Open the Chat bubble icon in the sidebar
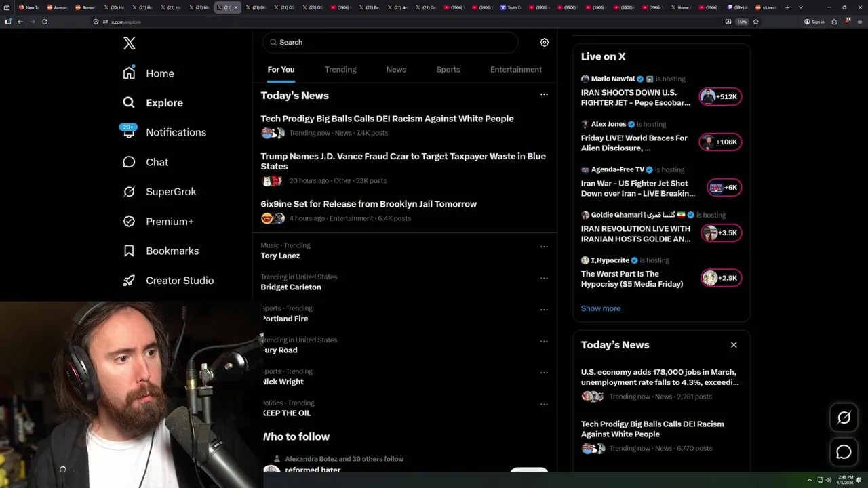 click(129, 162)
